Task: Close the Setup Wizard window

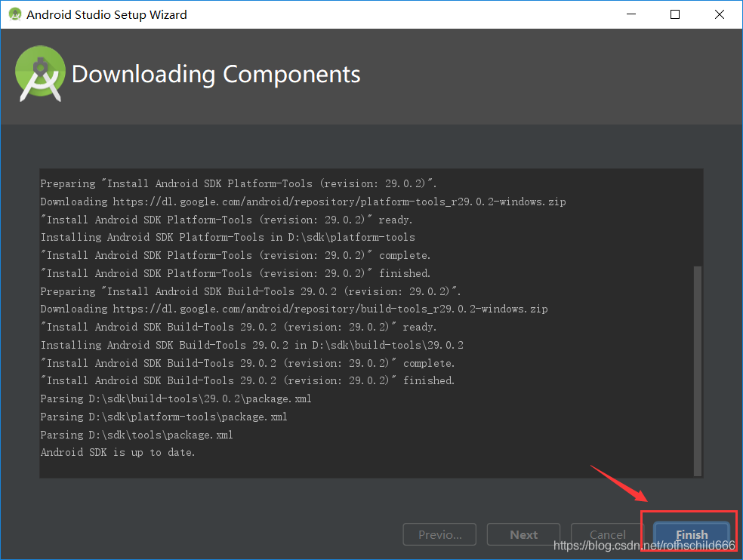Action: (x=720, y=14)
